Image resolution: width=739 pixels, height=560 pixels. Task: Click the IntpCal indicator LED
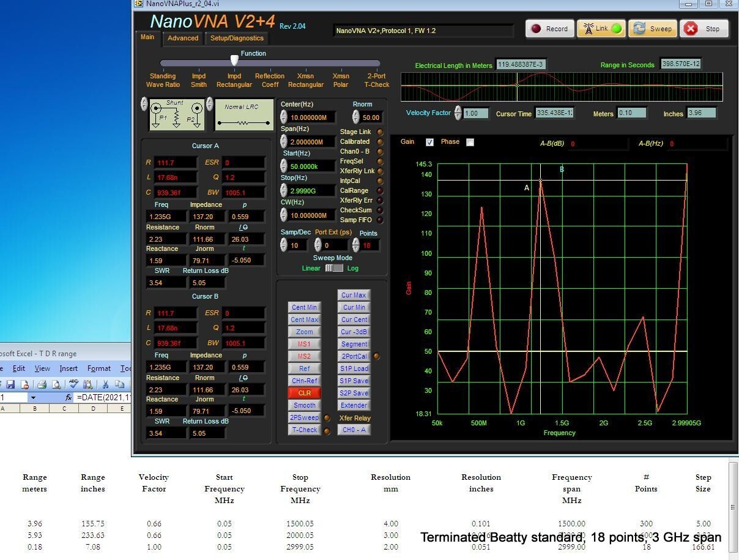380,181
